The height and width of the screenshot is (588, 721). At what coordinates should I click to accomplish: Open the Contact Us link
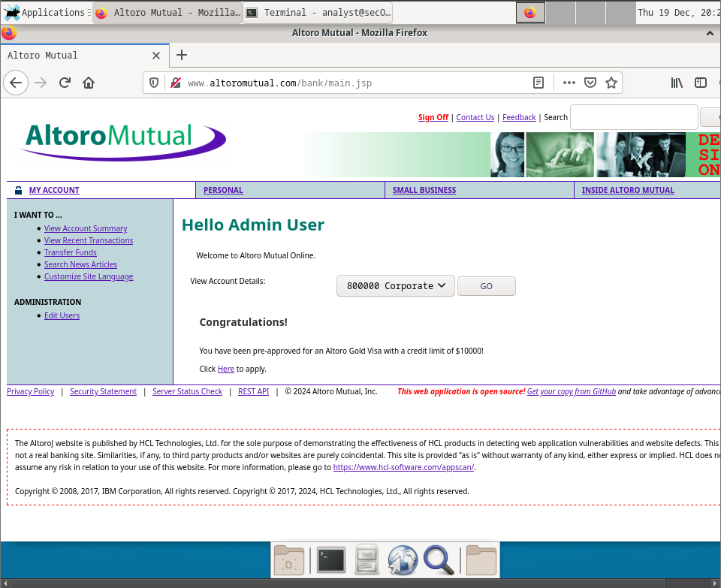pos(475,117)
